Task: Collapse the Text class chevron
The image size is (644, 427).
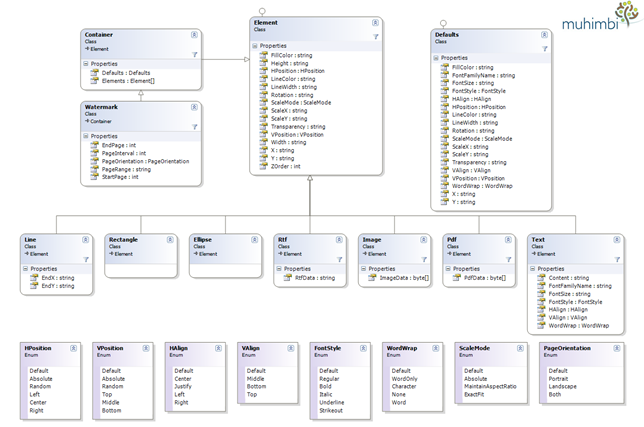Action: 617,240
